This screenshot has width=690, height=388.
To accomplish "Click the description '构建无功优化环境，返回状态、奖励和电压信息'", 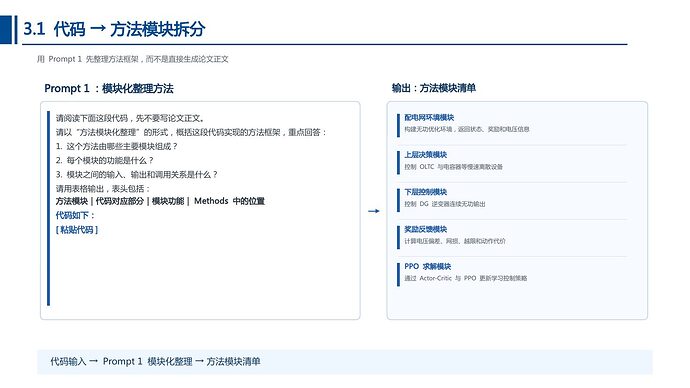I will point(467,129).
